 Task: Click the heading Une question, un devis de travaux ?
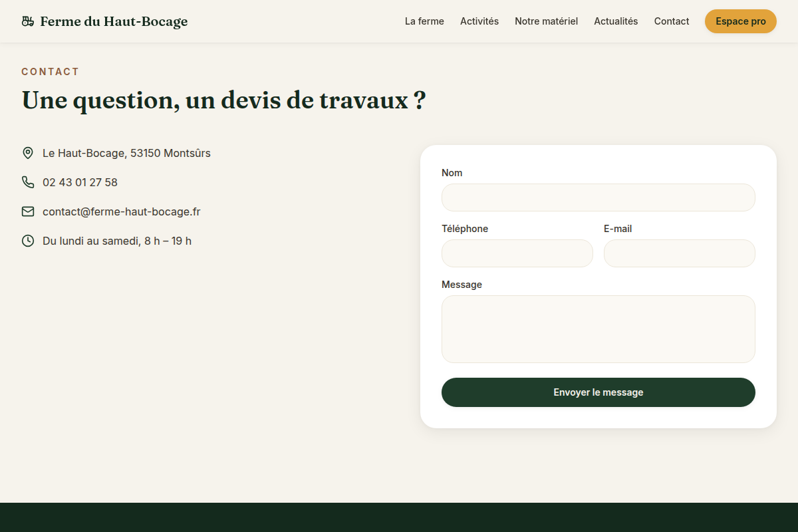coord(223,100)
